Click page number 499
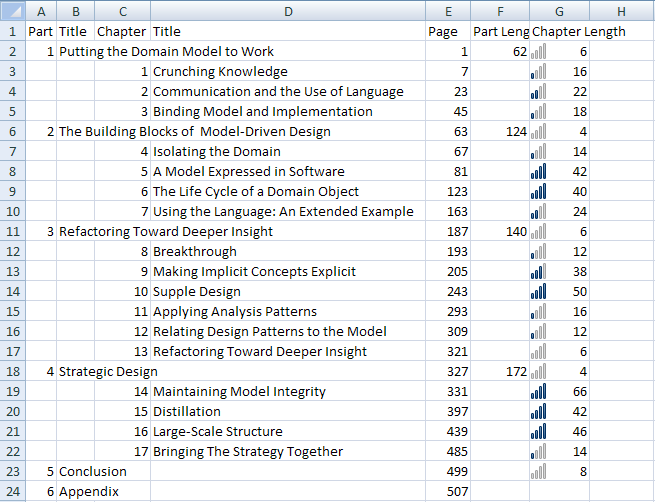 [448, 471]
